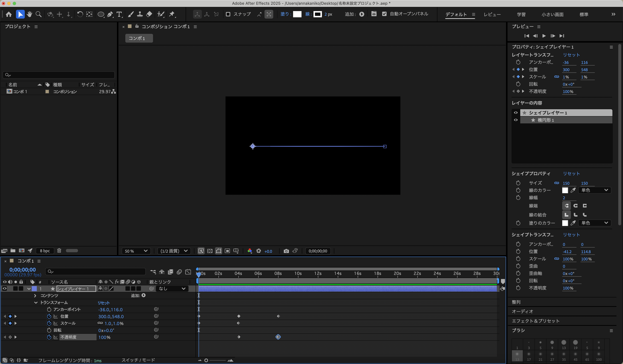Switch to レビュー workspace
This screenshot has height=364, width=623.
pos(492,14)
